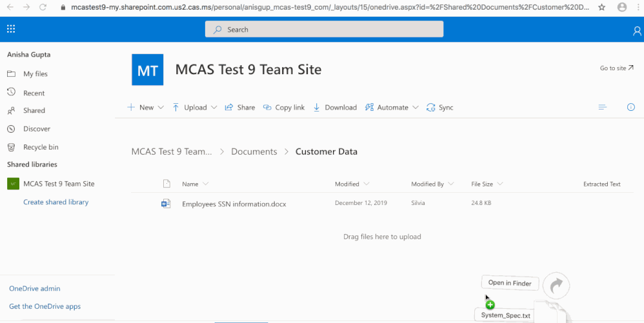Click the Recent clock icon

(x=11, y=92)
